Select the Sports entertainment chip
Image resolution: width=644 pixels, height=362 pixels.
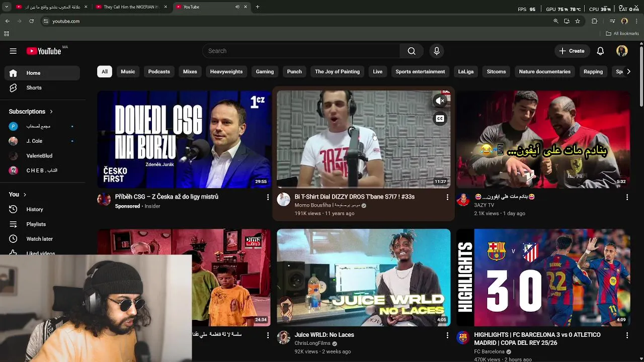click(420, 71)
